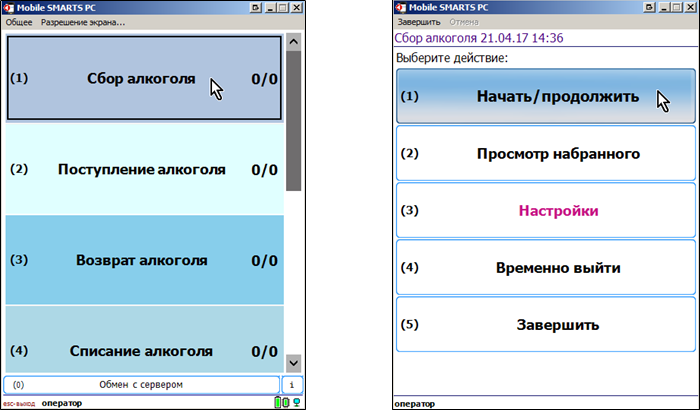The height and width of the screenshot is (410, 700).
Task: Click the Отмена menu item
Action: coord(464,22)
